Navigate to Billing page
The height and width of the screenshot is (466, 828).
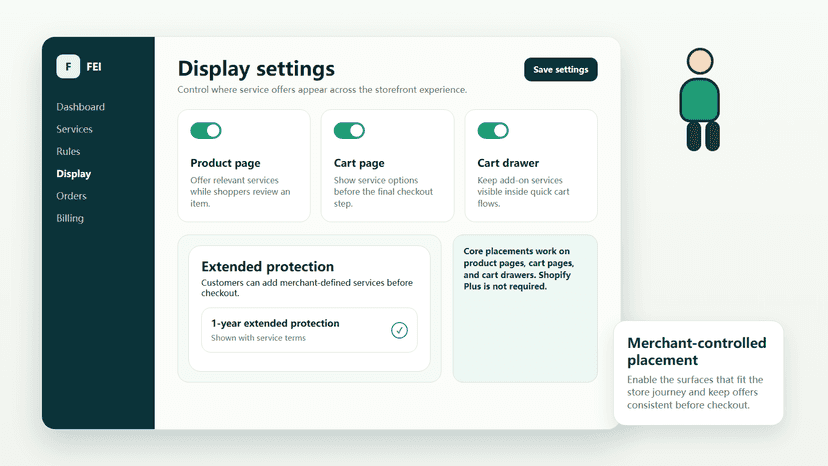click(x=70, y=218)
